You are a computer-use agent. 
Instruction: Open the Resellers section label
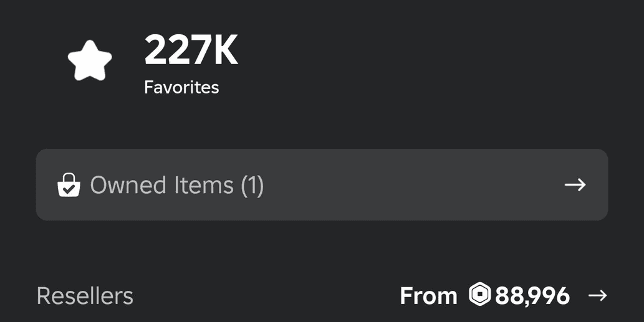[x=85, y=296]
